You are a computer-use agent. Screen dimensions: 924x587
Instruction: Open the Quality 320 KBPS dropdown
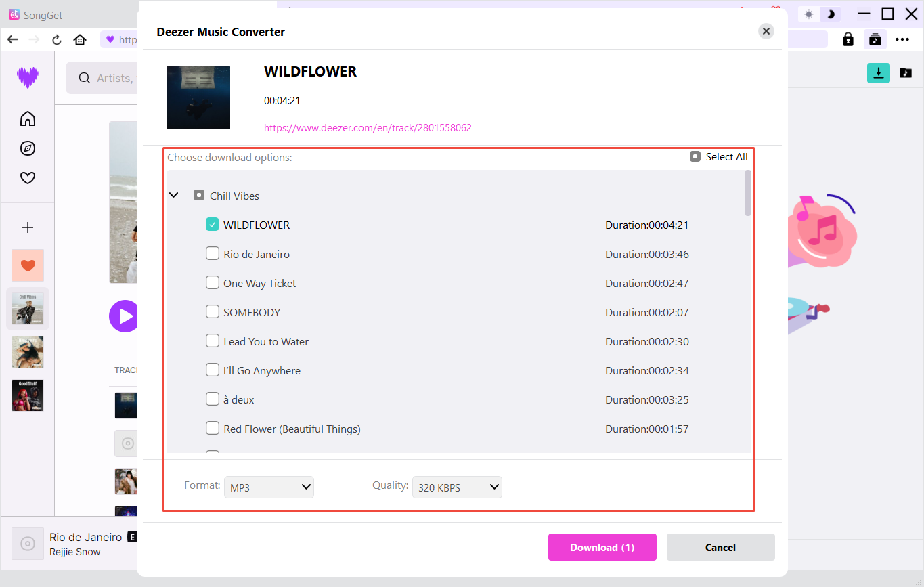coord(457,487)
